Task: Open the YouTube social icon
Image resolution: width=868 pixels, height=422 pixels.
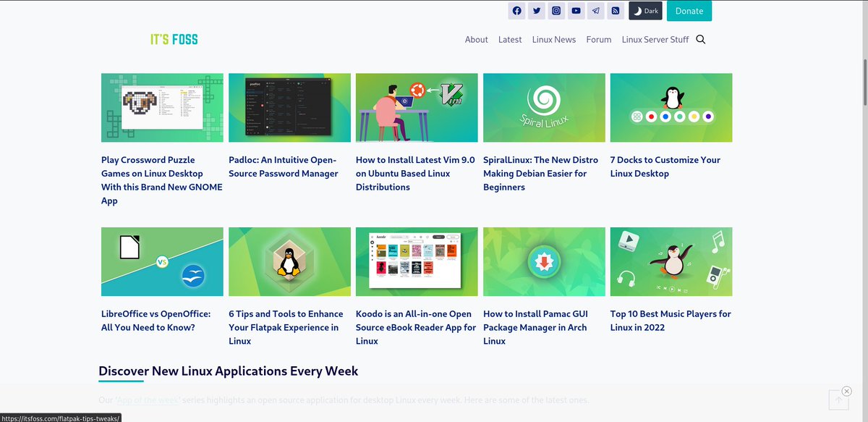Action: coord(576,11)
